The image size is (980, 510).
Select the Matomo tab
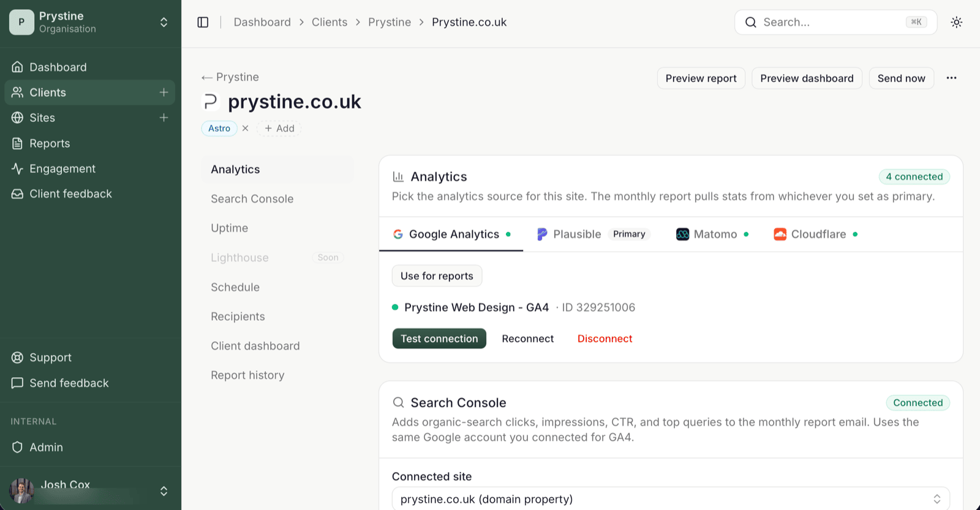pyautogui.click(x=712, y=234)
